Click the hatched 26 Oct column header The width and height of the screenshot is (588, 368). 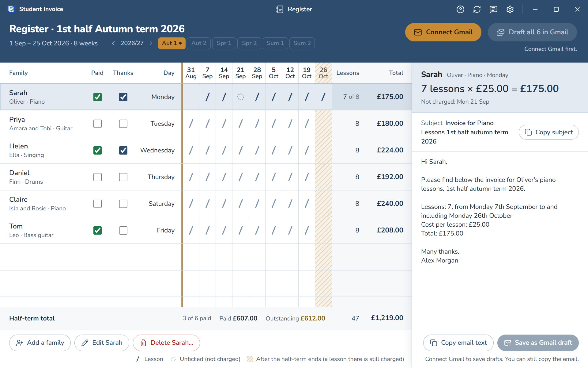click(x=323, y=73)
